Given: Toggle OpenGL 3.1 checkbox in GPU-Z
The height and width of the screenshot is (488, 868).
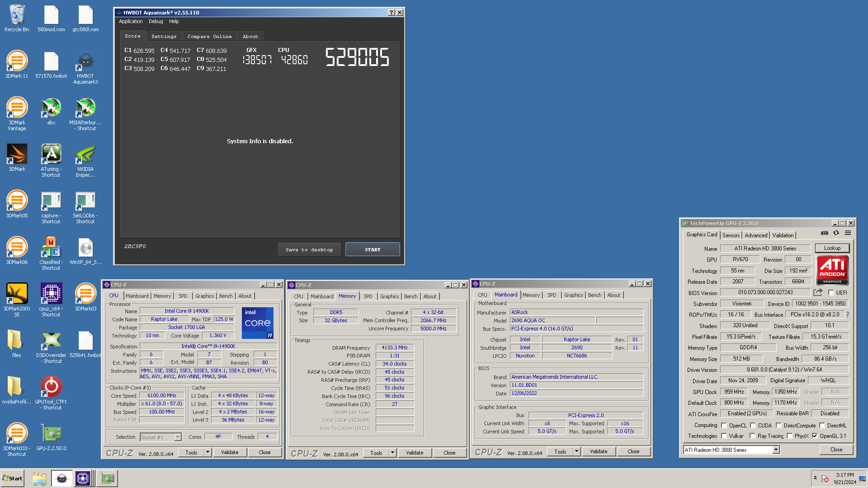Looking at the screenshot, I should (815, 436).
